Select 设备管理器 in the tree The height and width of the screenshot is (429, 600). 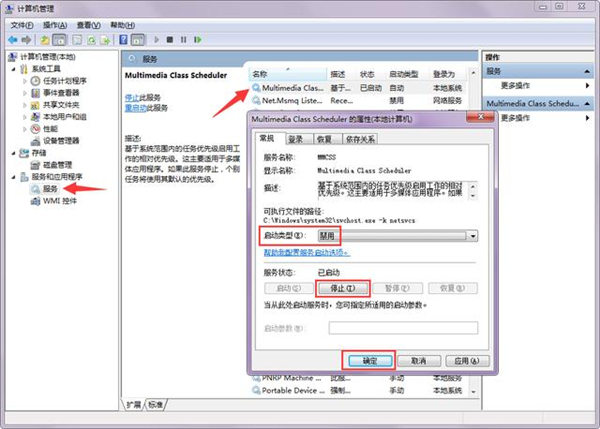(x=61, y=141)
